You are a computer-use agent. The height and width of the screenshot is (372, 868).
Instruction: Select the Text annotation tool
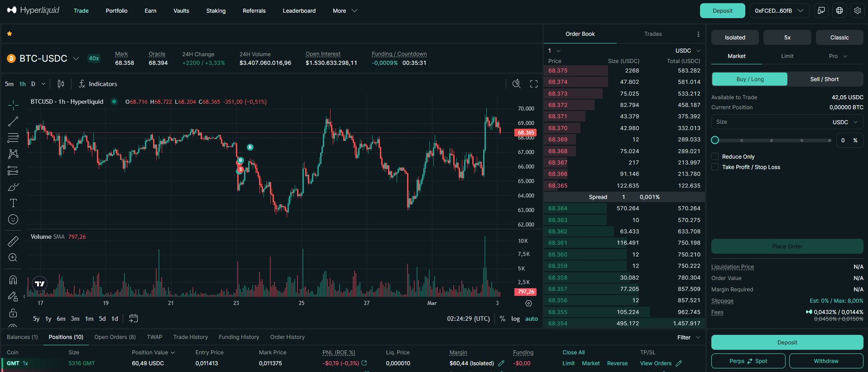13,203
